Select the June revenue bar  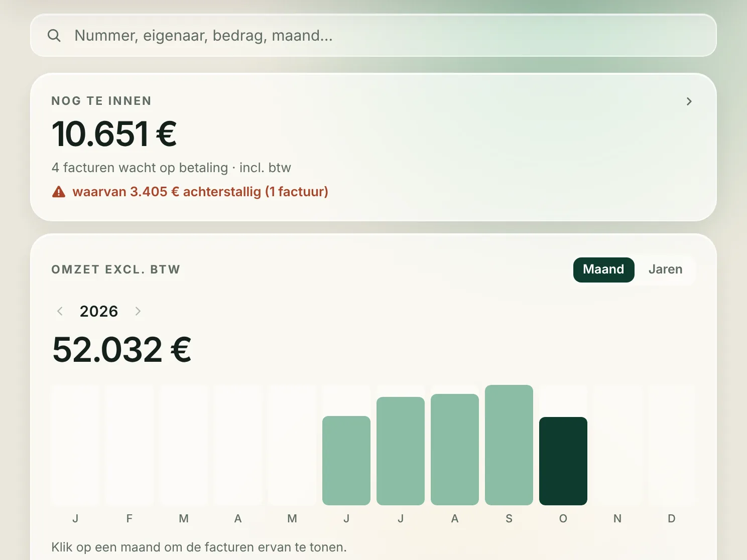tap(346, 460)
